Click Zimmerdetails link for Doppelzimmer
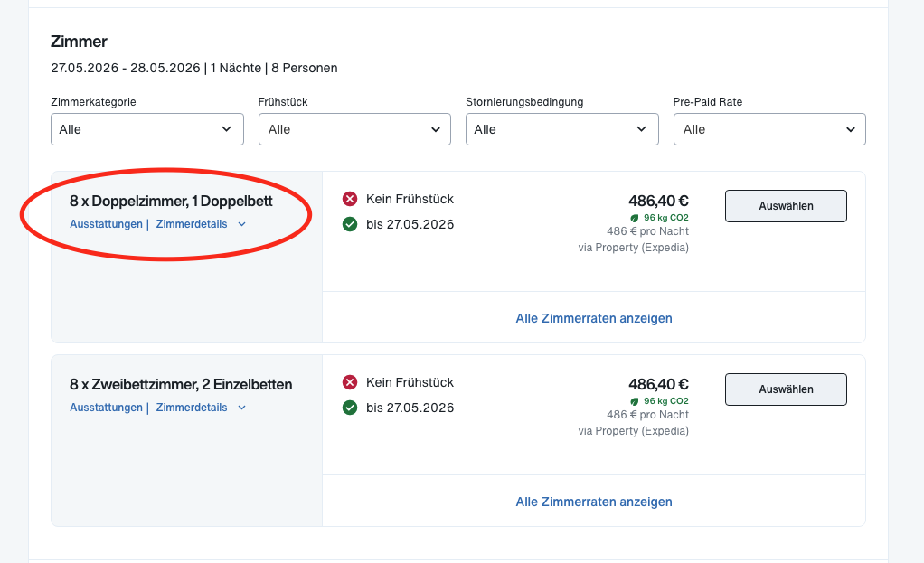 click(192, 224)
